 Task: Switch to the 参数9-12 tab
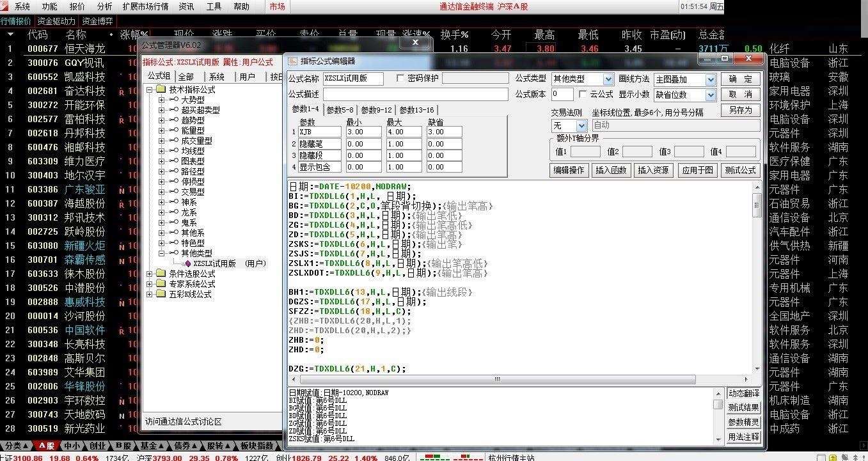(x=376, y=110)
